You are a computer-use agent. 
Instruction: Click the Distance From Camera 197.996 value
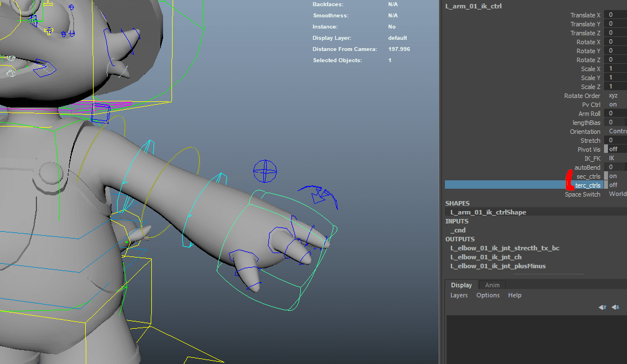pyautogui.click(x=399, y=49)
